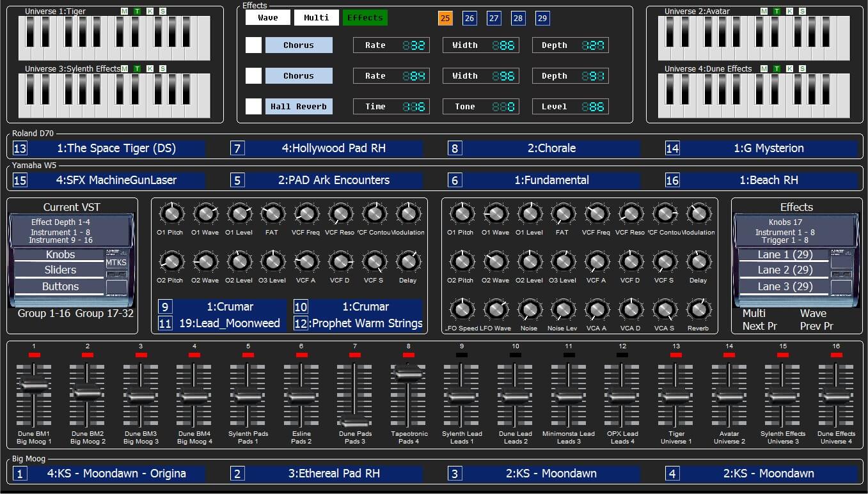
Task: Toggle the checkbox beside the top Chorus effect
Action: pyautogui.click(x=254, y=45)
